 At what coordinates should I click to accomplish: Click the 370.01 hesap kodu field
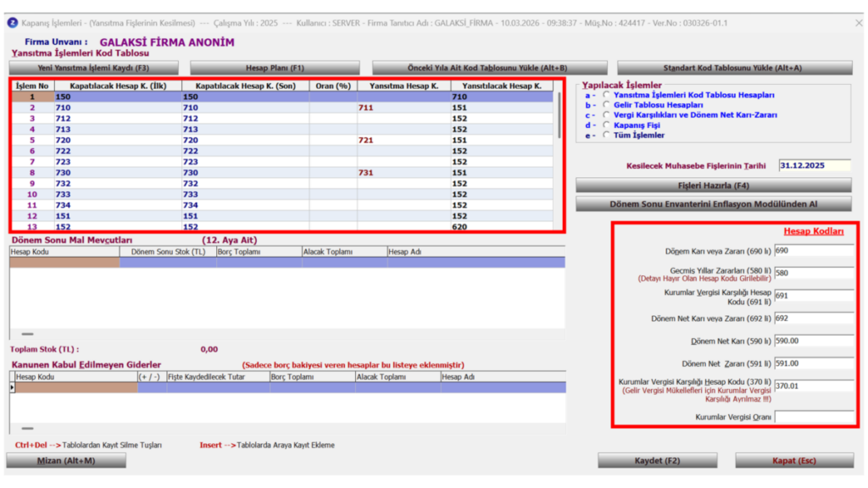(x=814, y=386)
